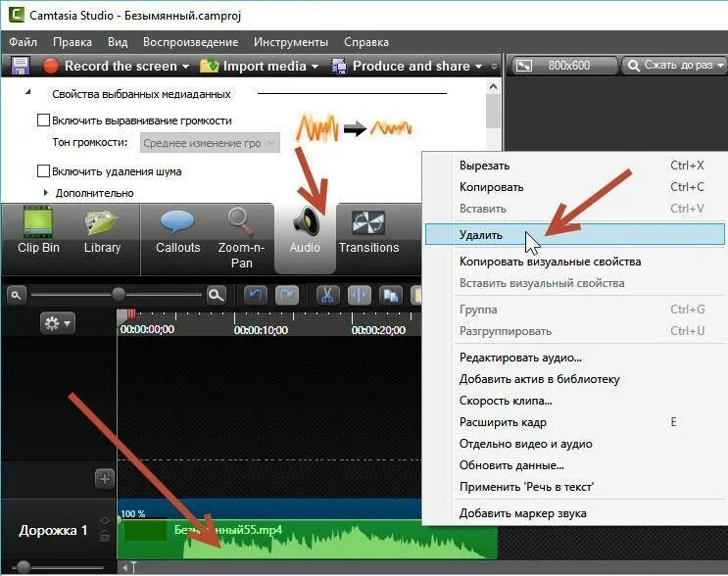Select 'Копировать визуальные свойства' menu entry

(575, 262)
